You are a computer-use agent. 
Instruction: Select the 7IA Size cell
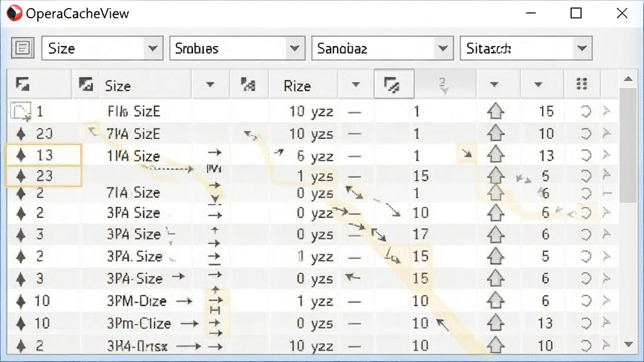[133, 192]
